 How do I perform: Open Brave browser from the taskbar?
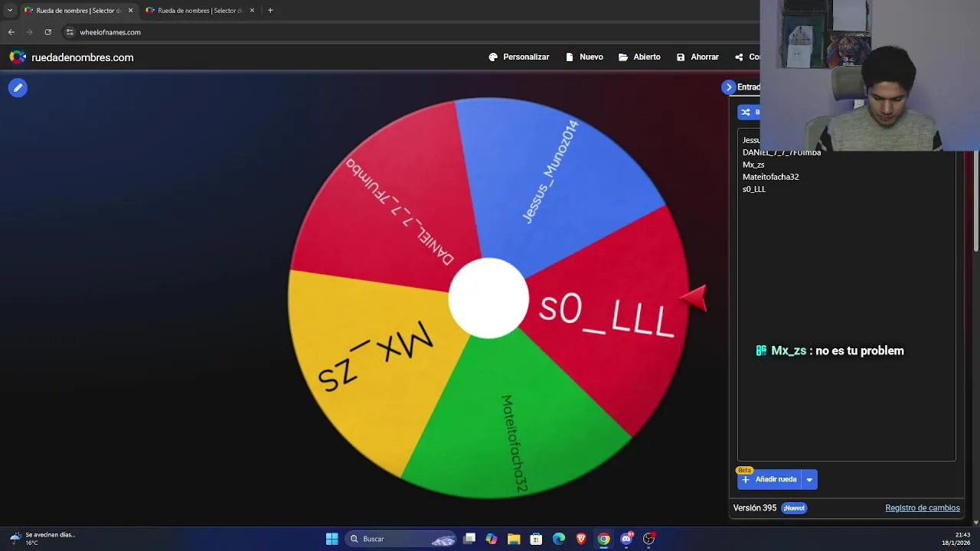[x=581, y=539]
